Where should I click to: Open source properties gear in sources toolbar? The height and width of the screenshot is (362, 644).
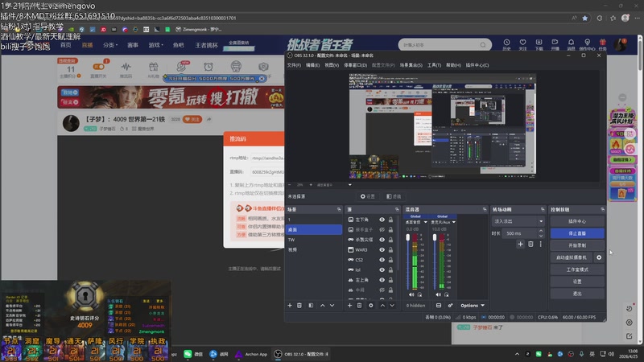pos(371,306)
